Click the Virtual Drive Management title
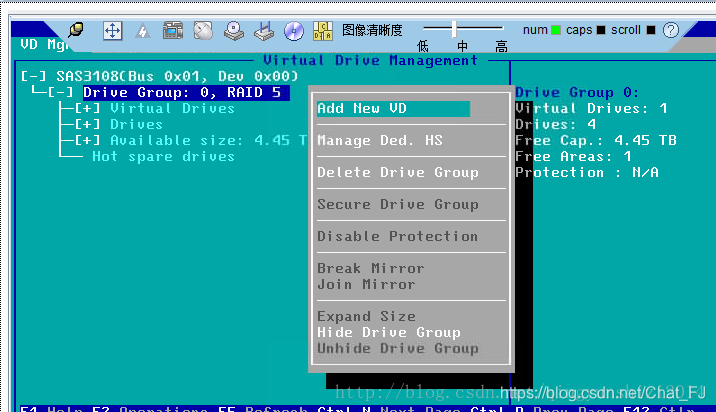Viewport: 716px width, 412px height. click(370, 60)
